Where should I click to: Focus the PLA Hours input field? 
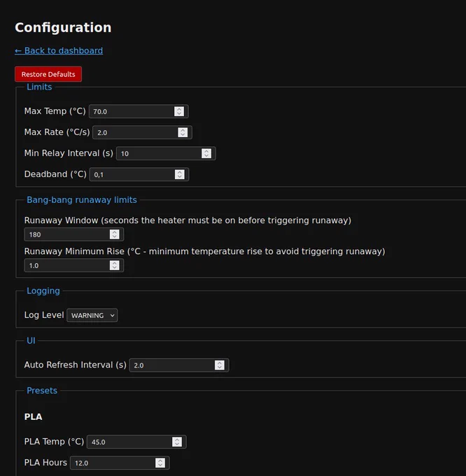120,463
